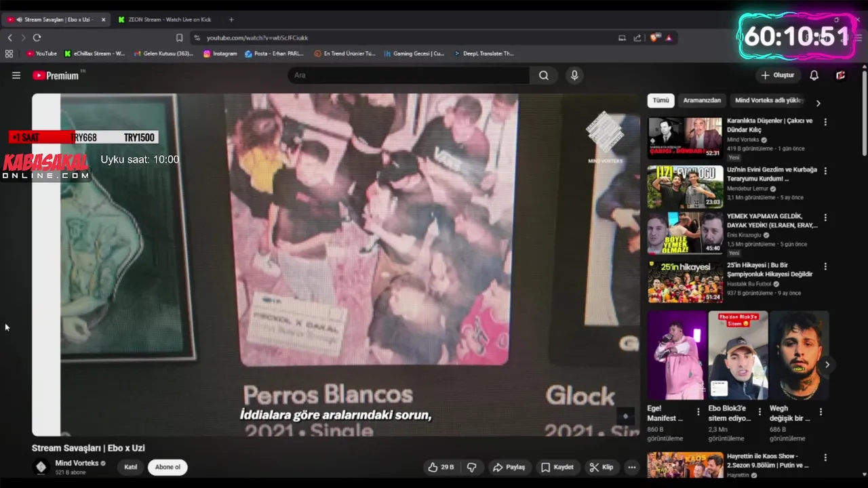The width and height of the screenshot is (868, 488).
Task: Open options for Uzi'nin Evini Gezdim video
Action: (825, 170)
